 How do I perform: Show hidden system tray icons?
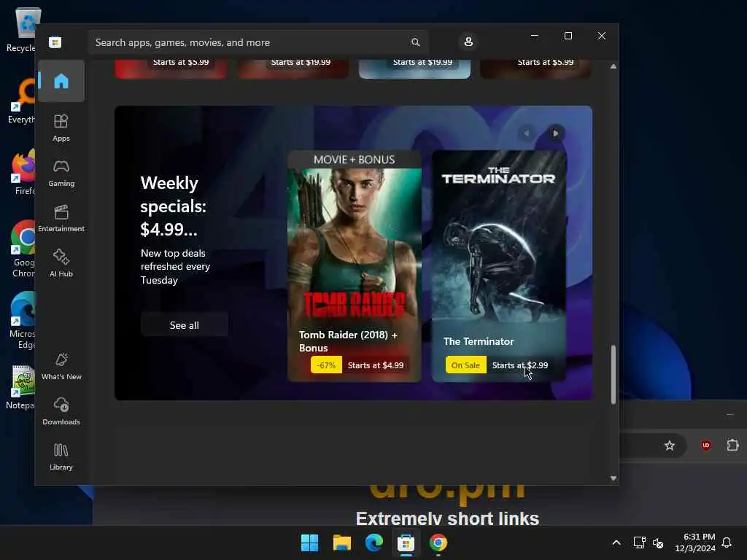[x=616, y=542]
